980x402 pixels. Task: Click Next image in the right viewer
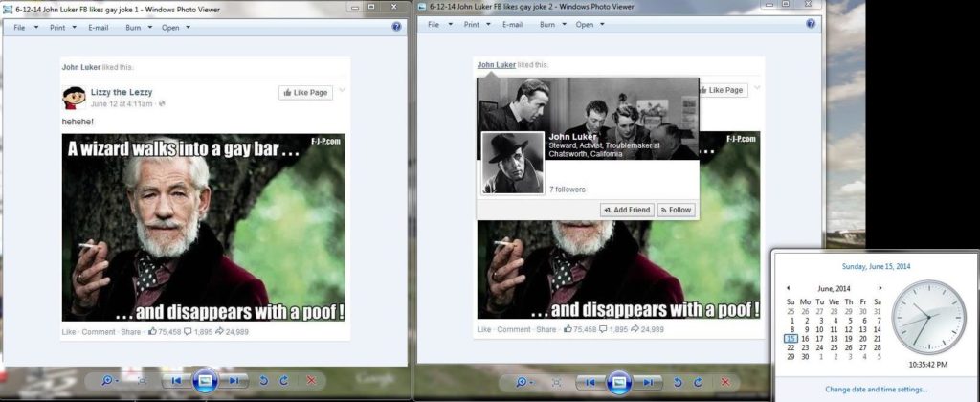coord(647,381)
